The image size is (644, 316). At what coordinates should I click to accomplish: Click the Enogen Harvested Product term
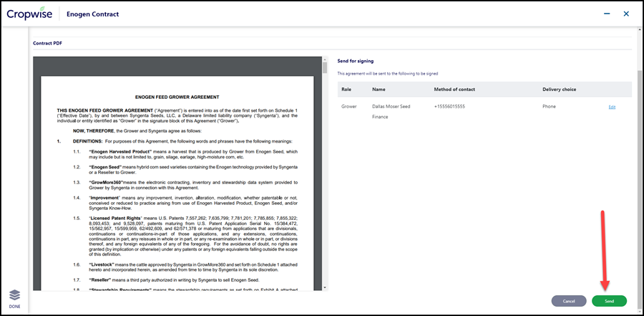coord(120,152)
